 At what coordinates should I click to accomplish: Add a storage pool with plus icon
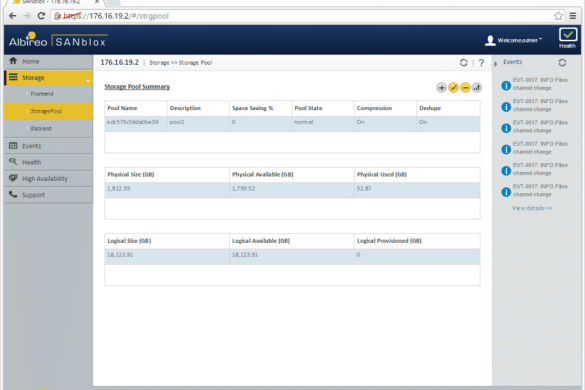(x=441, y=88)
